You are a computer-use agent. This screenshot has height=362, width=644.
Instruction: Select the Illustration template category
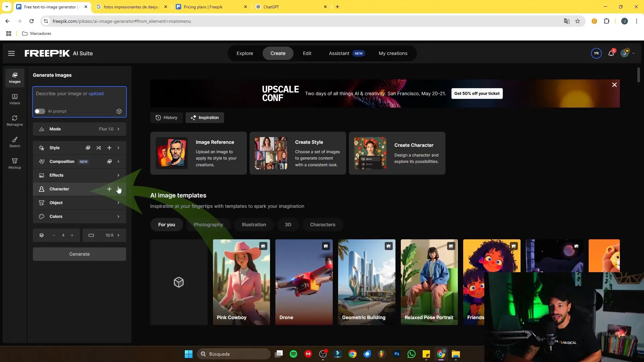pyautogui.click(x=254, y=225)
